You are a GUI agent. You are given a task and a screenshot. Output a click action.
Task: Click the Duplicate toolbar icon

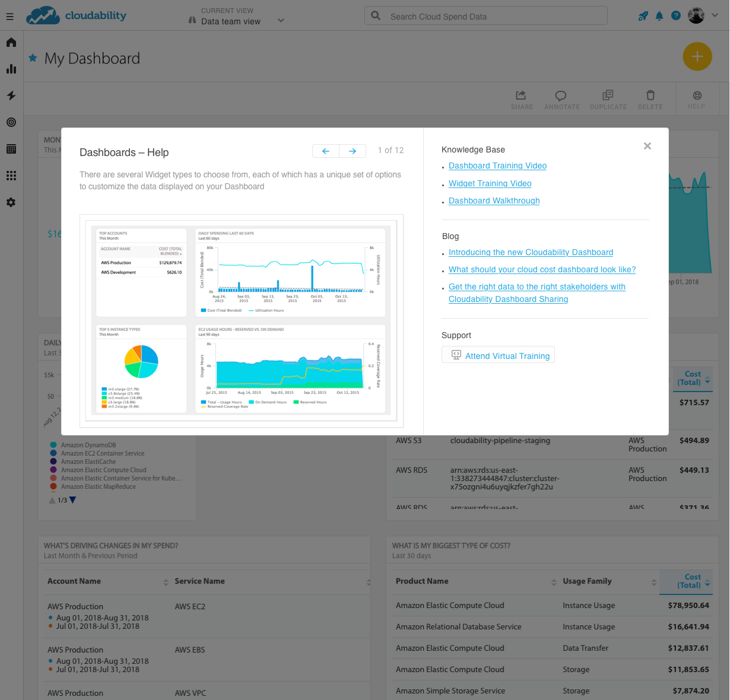point(608,100)
